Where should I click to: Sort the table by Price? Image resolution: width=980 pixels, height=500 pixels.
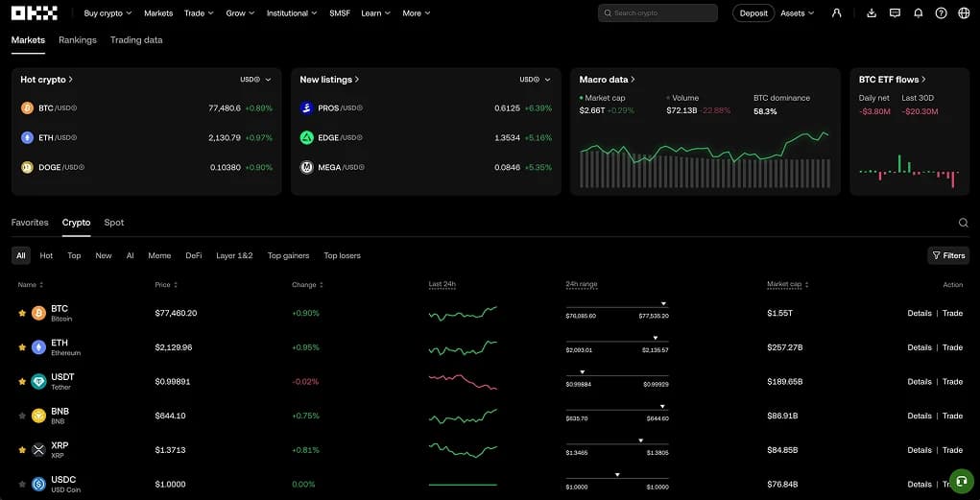(x=166, y=285)
